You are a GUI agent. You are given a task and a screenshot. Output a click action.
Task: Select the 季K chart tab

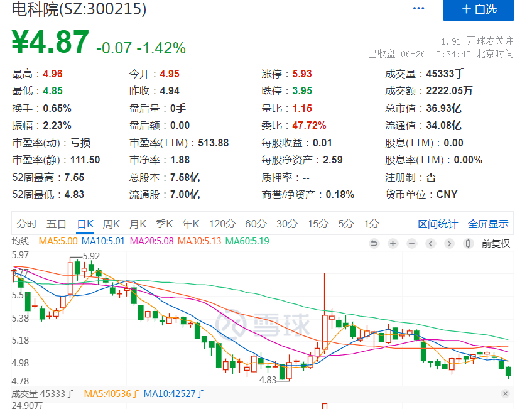164,224
